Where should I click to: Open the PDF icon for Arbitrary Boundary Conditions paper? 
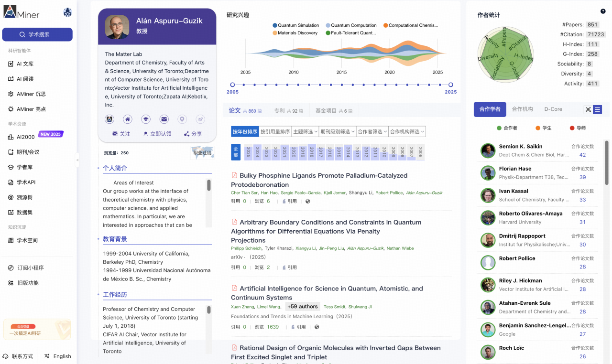[234, 222]
